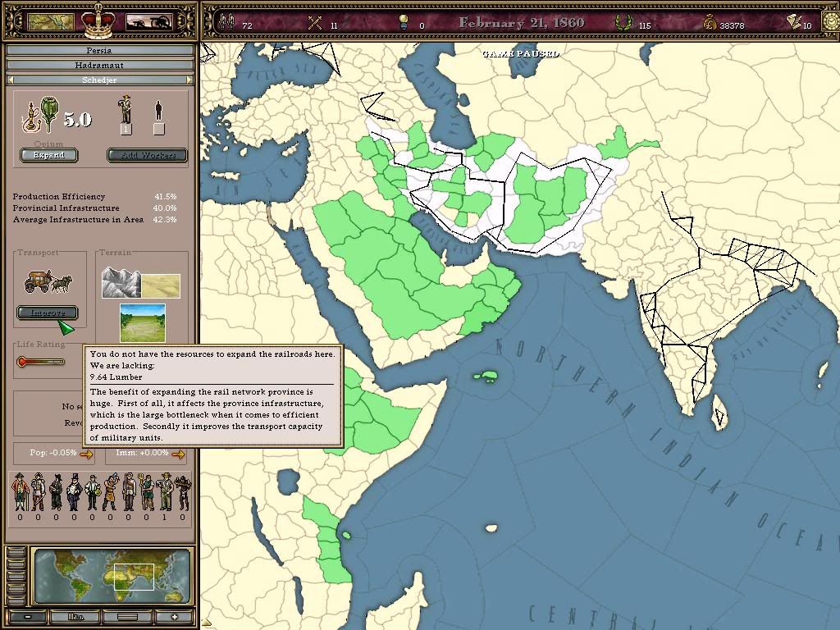The width and height of the screenshot is (840, 630).
Task: Zoom out the map with minus button
Action: point(27,617)
